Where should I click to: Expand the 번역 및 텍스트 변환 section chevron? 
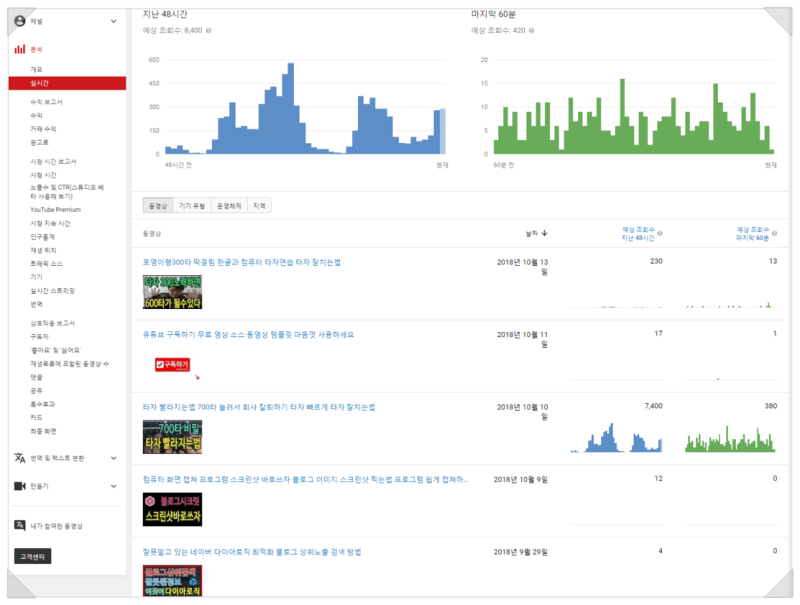coord(113,458)
